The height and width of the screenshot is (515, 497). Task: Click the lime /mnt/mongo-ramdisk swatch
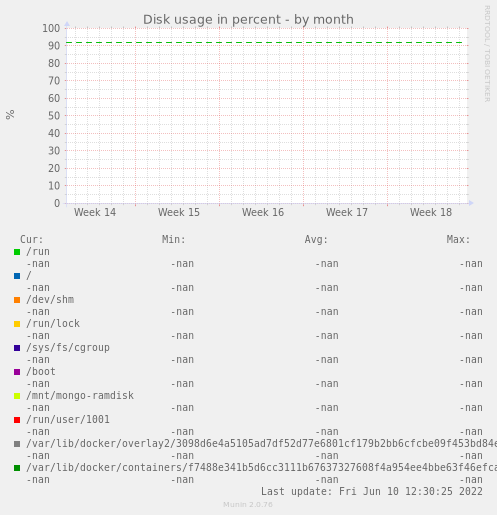(x=17, y=396)
